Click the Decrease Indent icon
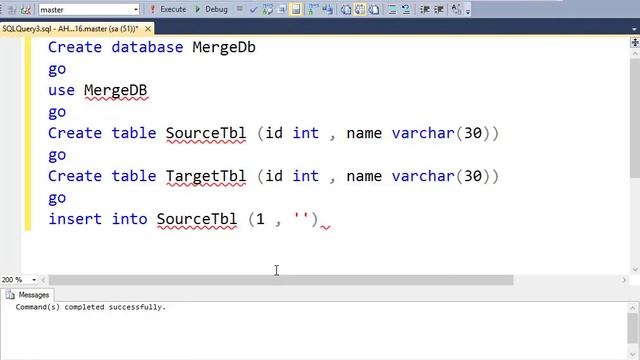This screenshot has width=640, height=360. (x=424, y=9)
